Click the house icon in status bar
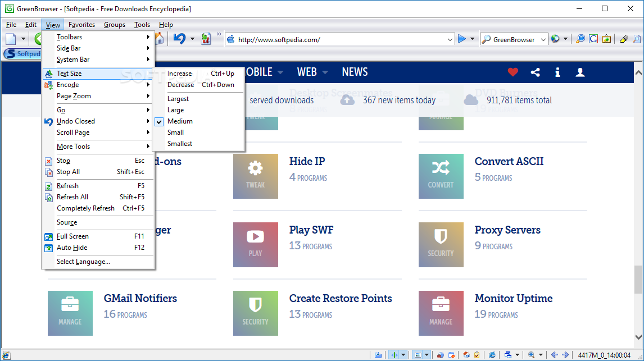This screenshot has width=644, height=361. 466,355
